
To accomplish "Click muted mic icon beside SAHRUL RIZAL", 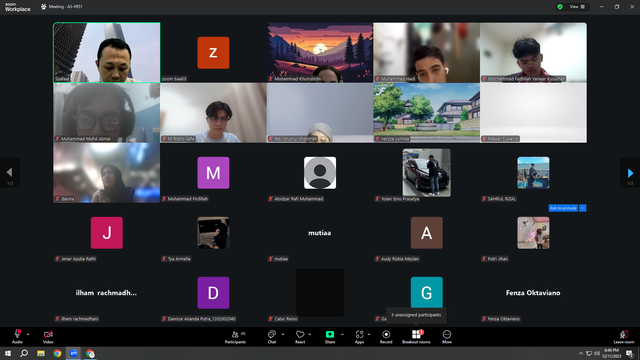I will point(484,199).
